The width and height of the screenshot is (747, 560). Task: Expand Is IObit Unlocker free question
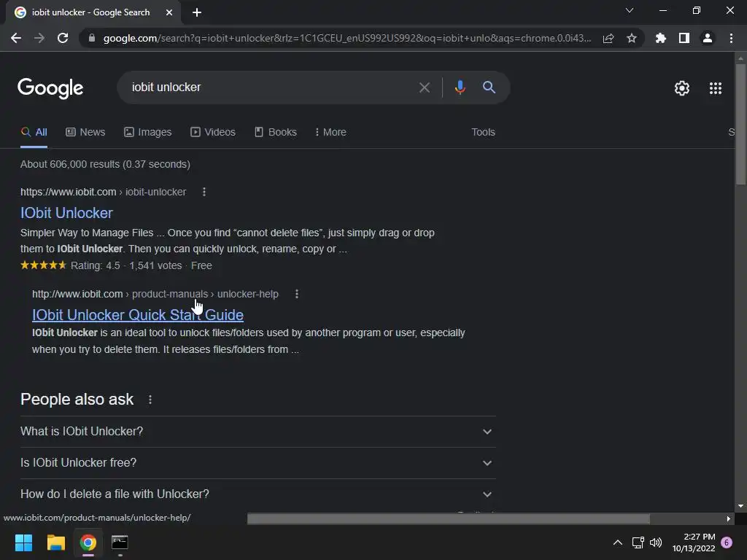click(x=258, y=463)
